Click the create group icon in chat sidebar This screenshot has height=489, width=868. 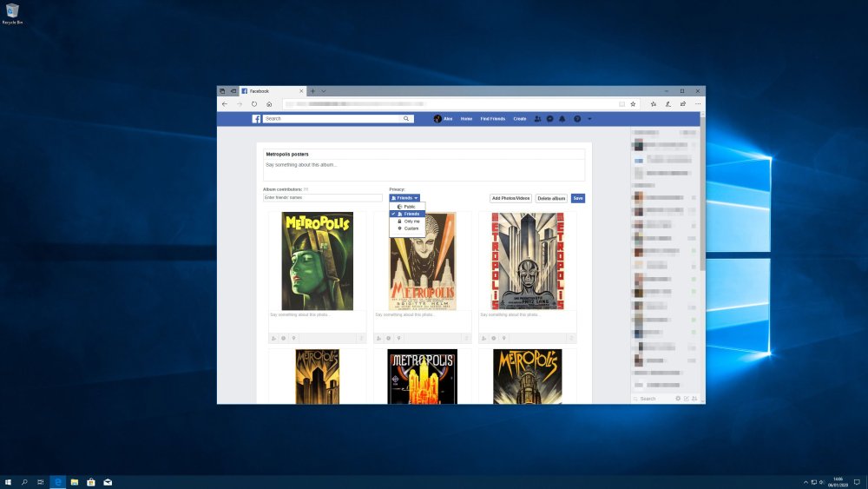coord(694,398)
